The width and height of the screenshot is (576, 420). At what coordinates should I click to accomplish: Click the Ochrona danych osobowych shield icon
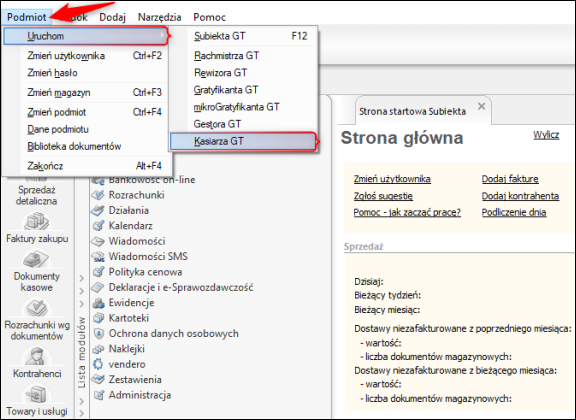point(98,334)
